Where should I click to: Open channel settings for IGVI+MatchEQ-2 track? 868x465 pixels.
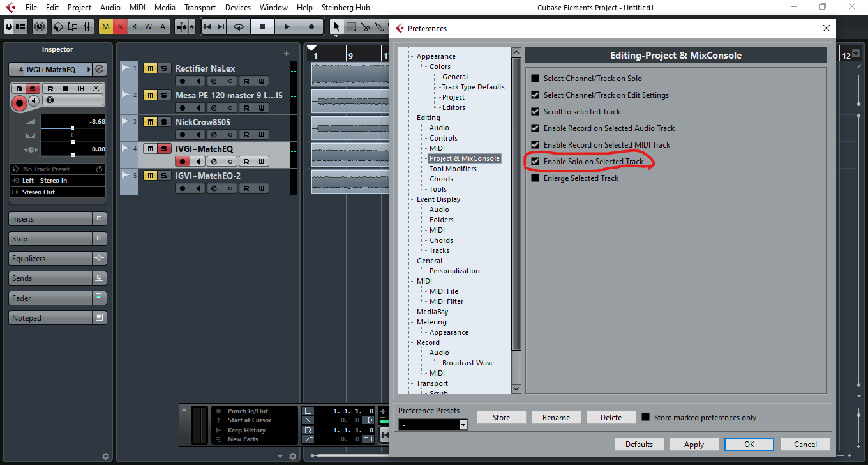pyautogui.click(x=214, y=188)
